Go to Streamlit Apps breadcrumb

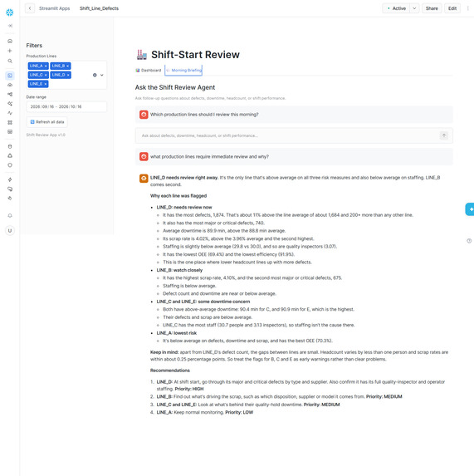pyautogui.click(x=54, y=8)
